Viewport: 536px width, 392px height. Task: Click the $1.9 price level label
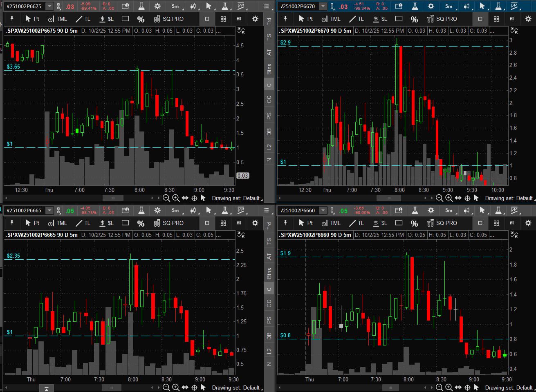pos(285,253)
